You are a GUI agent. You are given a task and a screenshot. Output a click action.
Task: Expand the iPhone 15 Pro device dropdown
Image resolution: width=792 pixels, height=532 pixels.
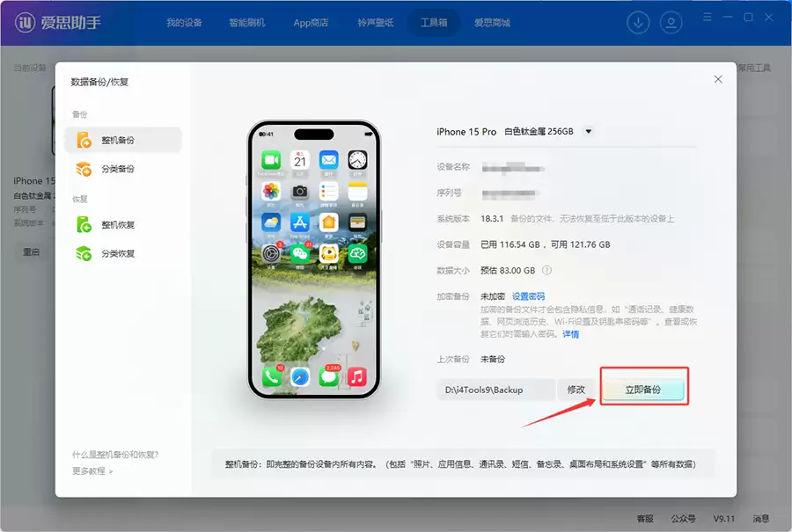(x=589, y=131)
